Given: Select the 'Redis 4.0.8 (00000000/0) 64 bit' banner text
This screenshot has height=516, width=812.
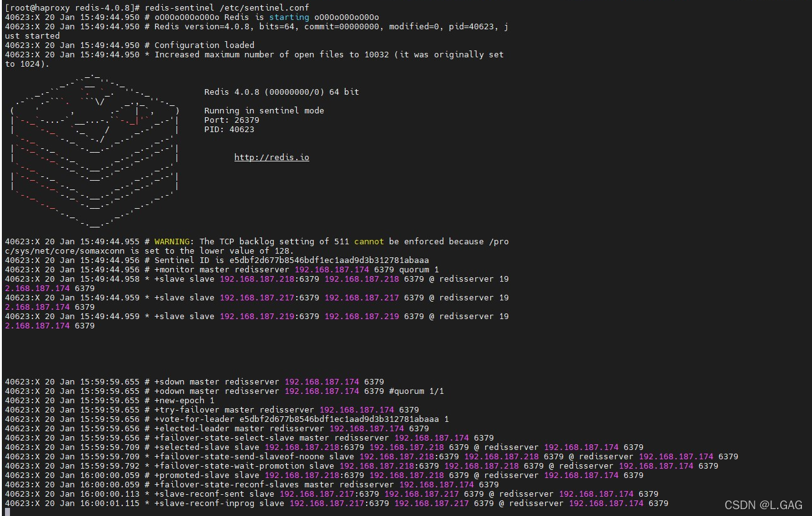Looking at the screenshot, I should [x=282, y=92].
